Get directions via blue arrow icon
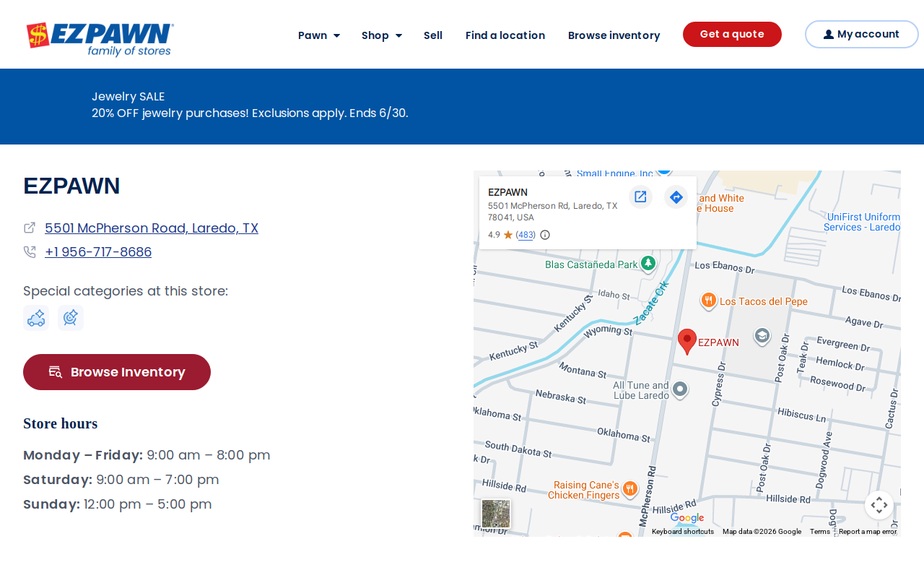The height and width of the screenshot is (578, 924). [676, 197]
